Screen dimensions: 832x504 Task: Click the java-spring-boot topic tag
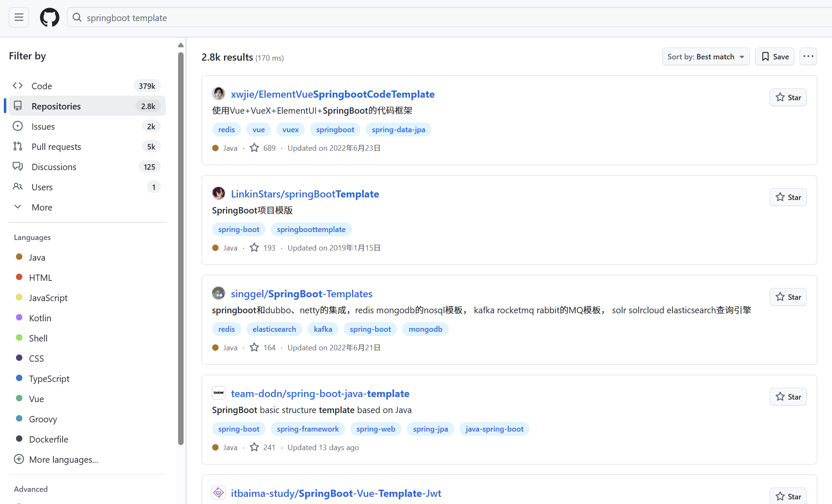[x=494, y=429]
